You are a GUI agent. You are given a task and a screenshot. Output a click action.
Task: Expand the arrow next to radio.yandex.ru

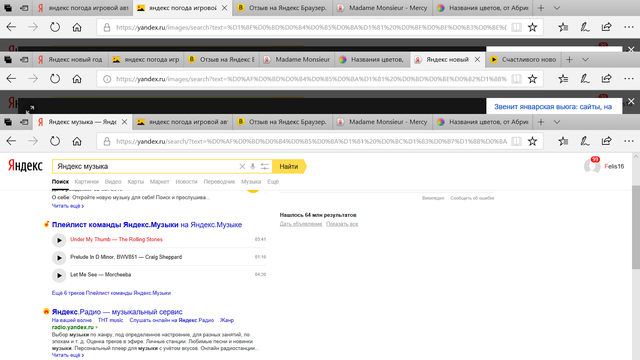(97, 327)
